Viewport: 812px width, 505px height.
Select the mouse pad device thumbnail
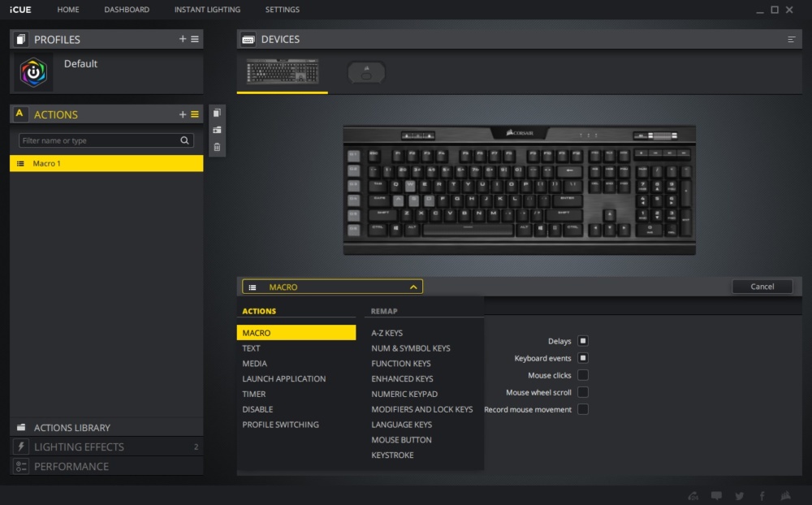[x=366, y=72]
